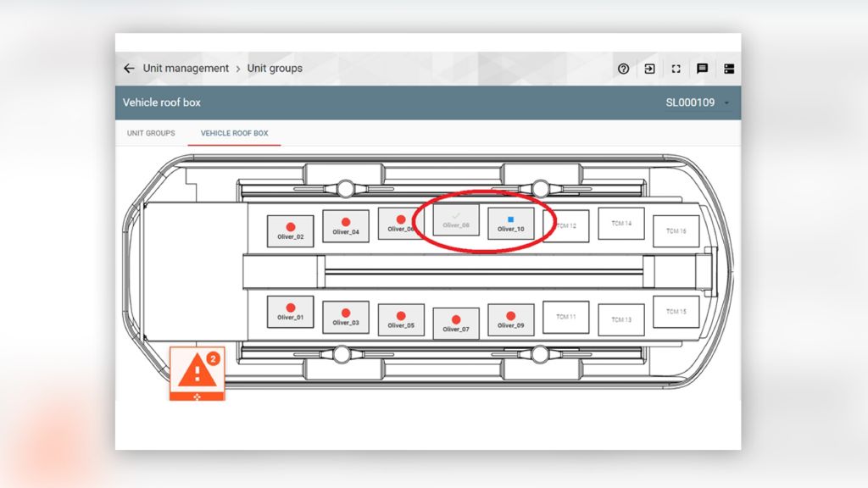This screenshot has height=488, width=868.
Task: Select the Vehicle Roof Box tab
Action: click(234, 133)
